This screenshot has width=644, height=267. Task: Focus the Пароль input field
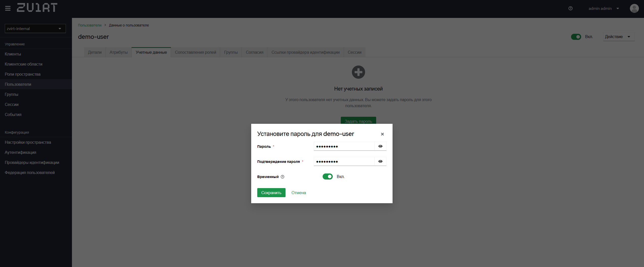tap(344, 146)
